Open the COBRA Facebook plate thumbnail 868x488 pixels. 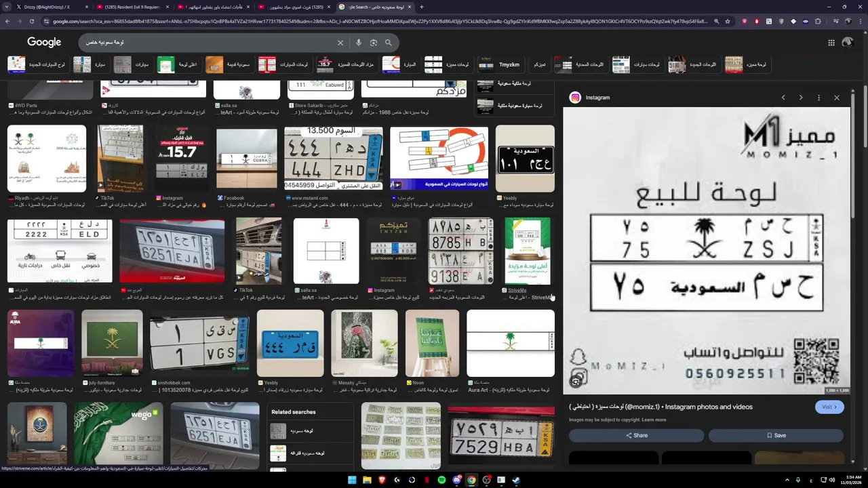click(246, 159)
